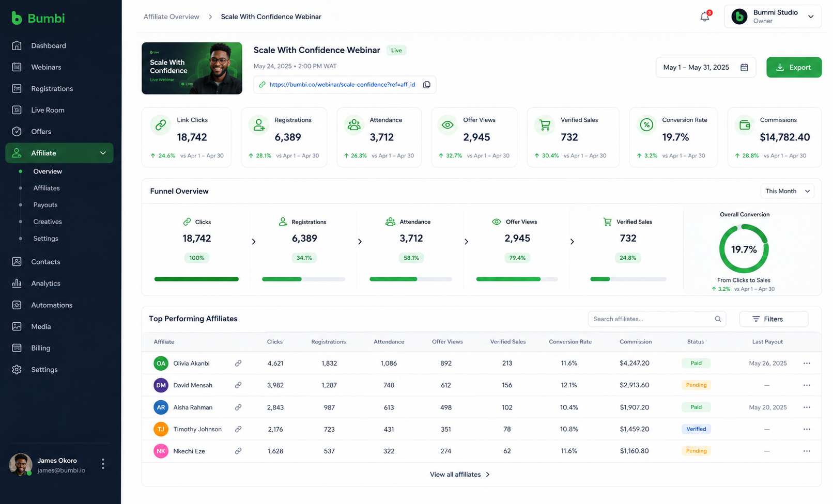Viewport: 833px width, 504px height.
Task: Collapse the Affiliate sidebar section
Action: point(103,153)
